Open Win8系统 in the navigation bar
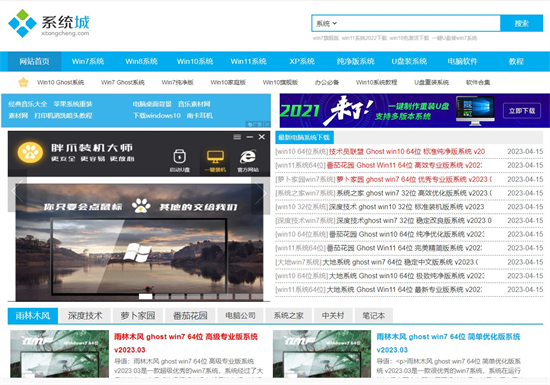Image resolution: width=550 pixels, height=385 pixels. pos(141,61)
